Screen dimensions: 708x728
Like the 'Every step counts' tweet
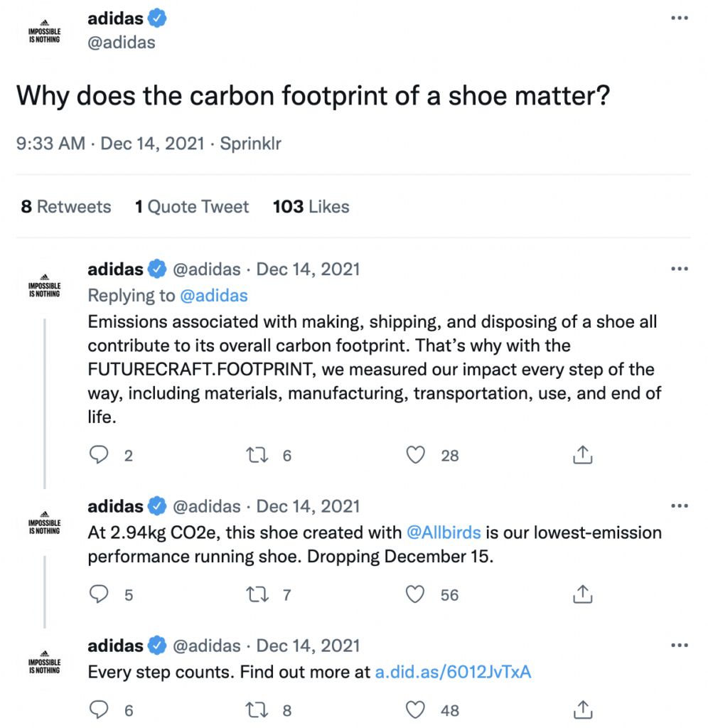point(415,709)
